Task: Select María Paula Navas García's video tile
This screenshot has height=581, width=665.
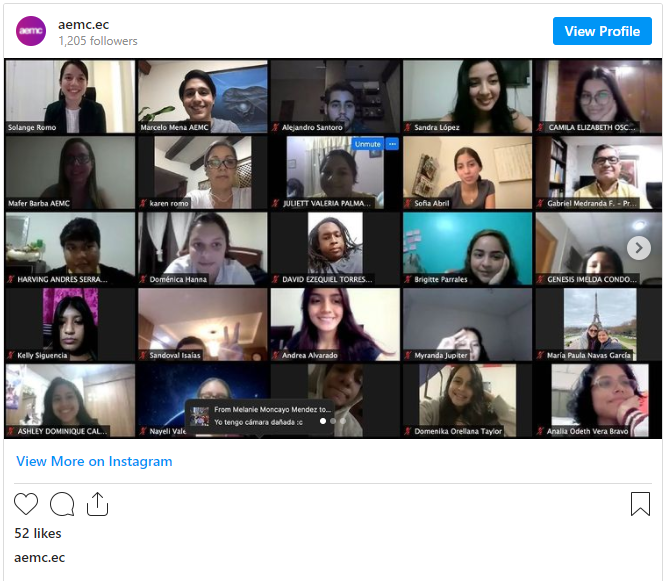Action: click(x=598, y=324)
